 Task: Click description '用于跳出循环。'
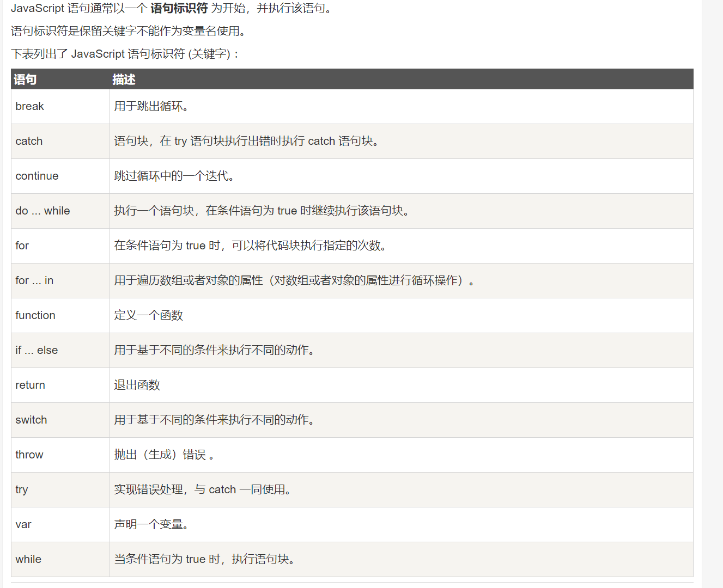click(151, 106)
